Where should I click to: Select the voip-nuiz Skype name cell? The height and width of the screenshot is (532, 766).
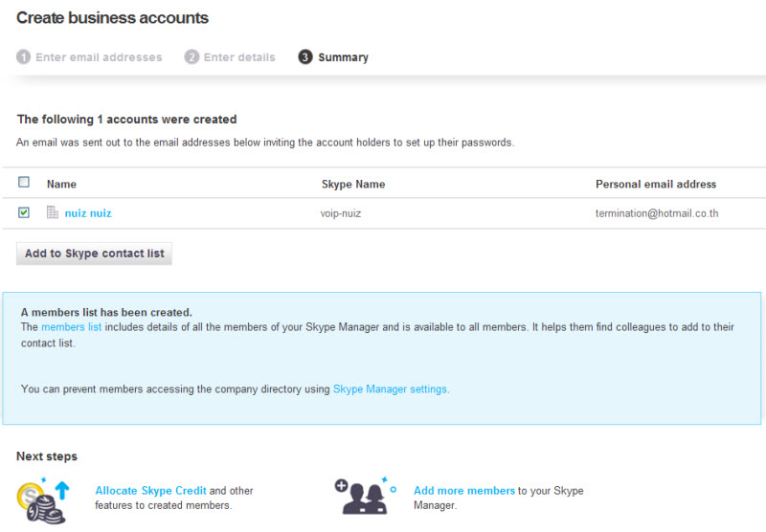[341, 213]
